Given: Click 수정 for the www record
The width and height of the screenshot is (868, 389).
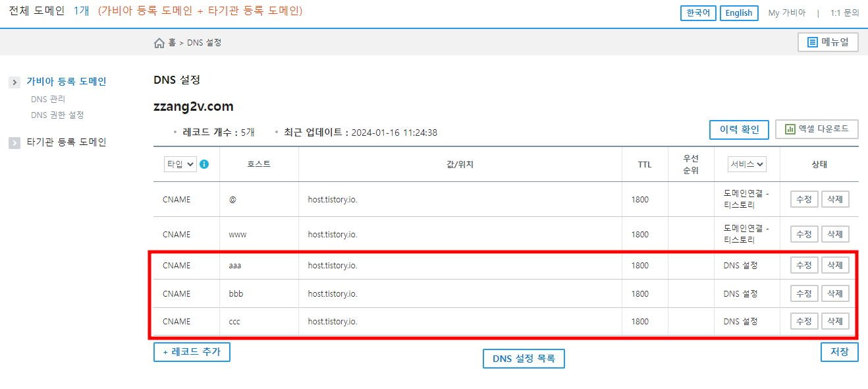Looking at the screenshot, I should 804,234.
